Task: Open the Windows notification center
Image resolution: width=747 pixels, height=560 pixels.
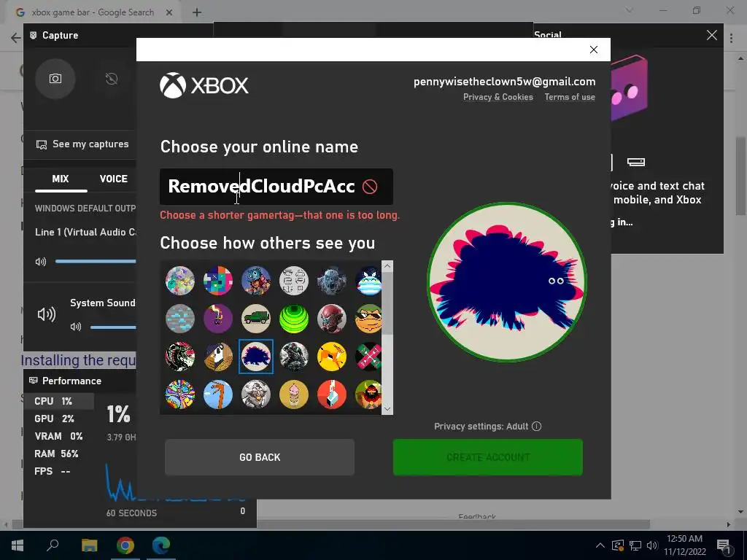Action: coord(724,545)
